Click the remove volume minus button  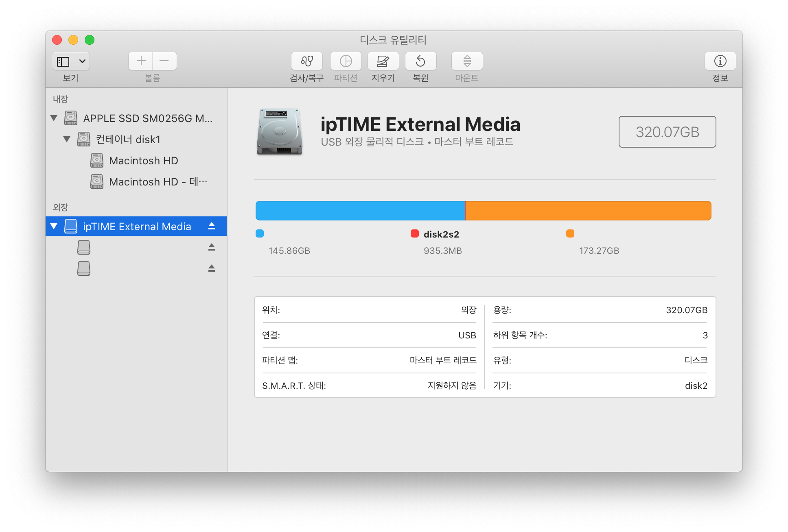pyautogui.click(x=164, y=61)
